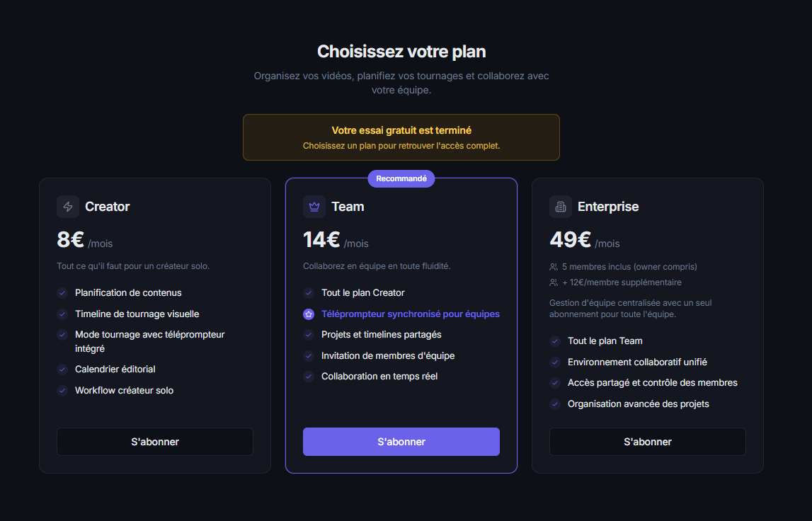812x521 pixels.
Task: Click the 'Votre essai gratuit est terminé' banner
Action: [x=401, y=137]
